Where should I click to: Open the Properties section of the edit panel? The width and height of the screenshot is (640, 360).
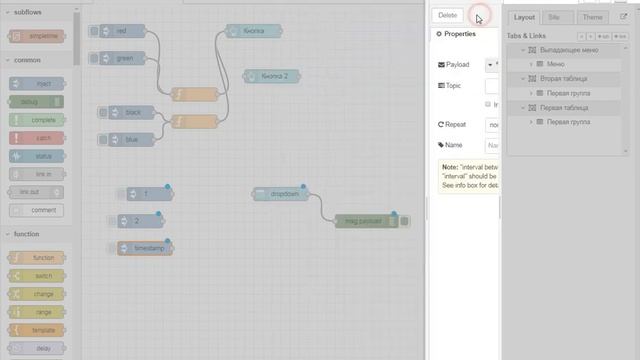[x=456, y=34]
